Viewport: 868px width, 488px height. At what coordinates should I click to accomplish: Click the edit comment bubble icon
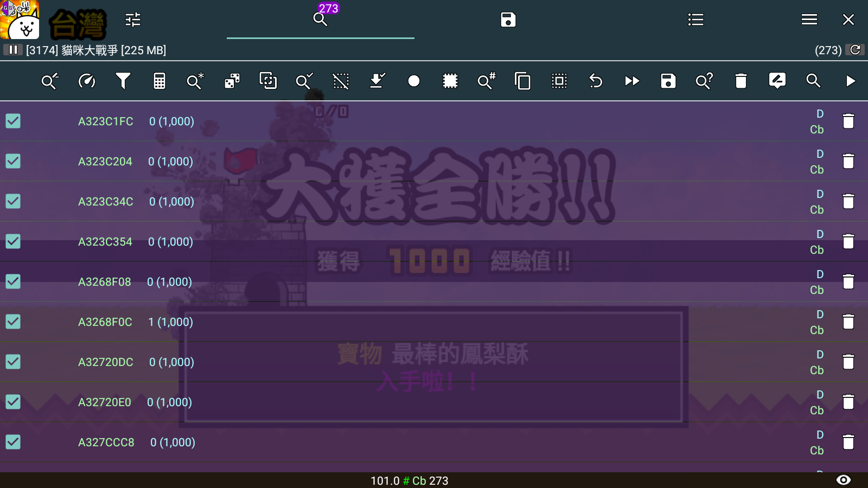(x=777, y=81)
